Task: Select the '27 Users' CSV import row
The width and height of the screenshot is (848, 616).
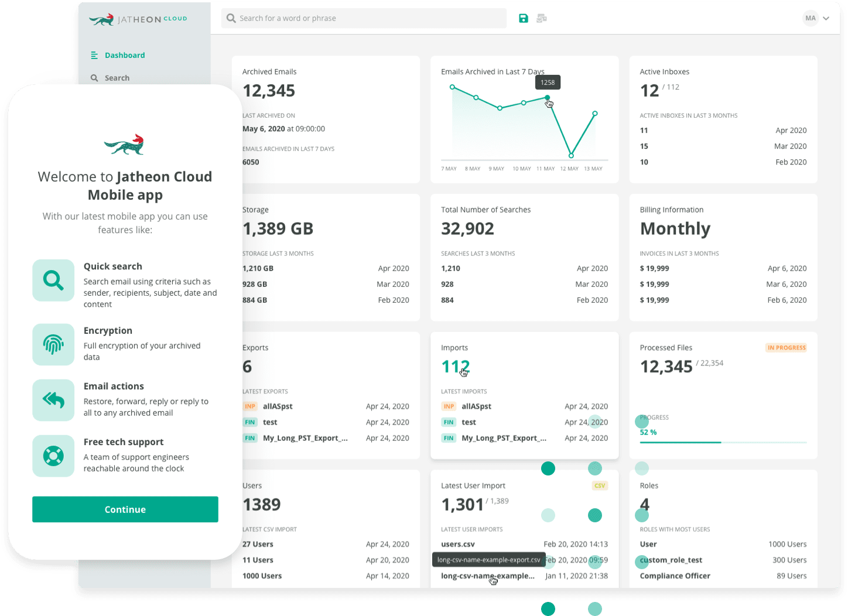Action: pyautogui.click(x=326, y=544)
